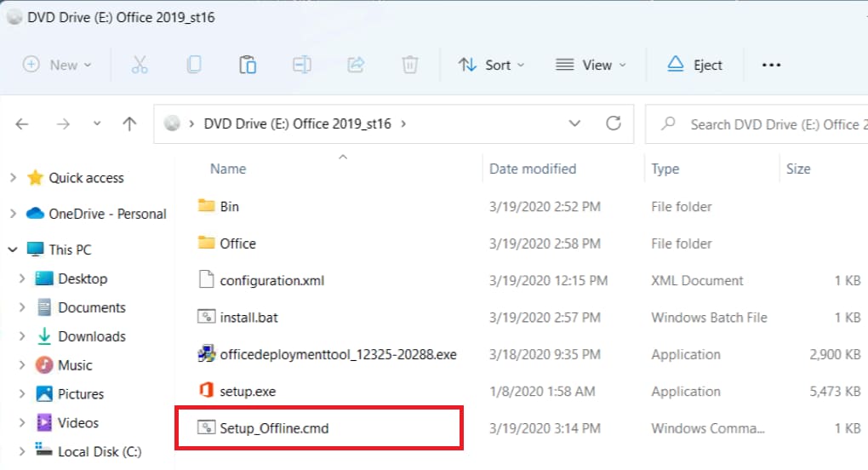The height and width of the screenshot is (470, 868).
Task: Expand the Desktop tree node
Action: pos(22,278)
